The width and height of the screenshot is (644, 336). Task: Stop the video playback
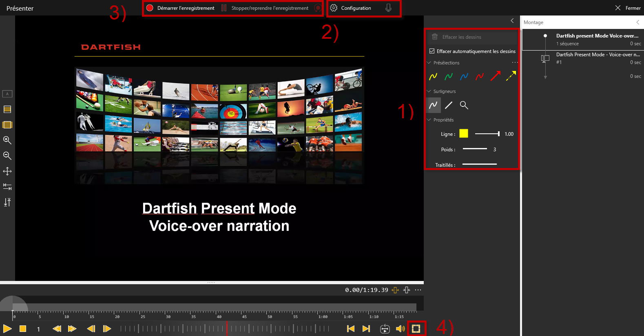[23, 329]
